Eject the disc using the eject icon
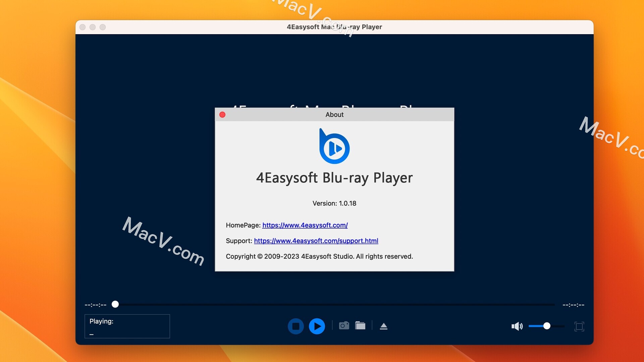This screenshot has width=644, height=362. 383,326
